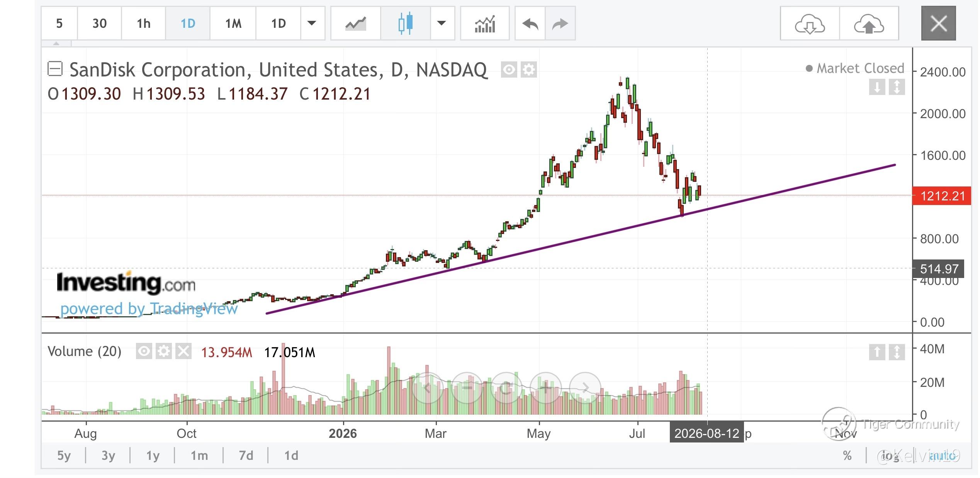This screenshot has height=478, width=980.
Task: Hide the Volume indicator
Action: [144, 351]
